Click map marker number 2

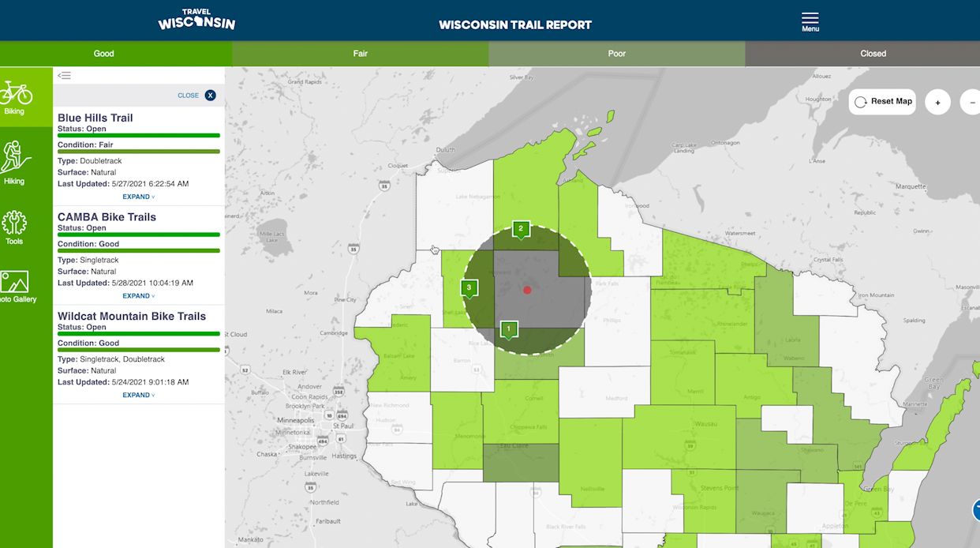[x=520, y=230]
